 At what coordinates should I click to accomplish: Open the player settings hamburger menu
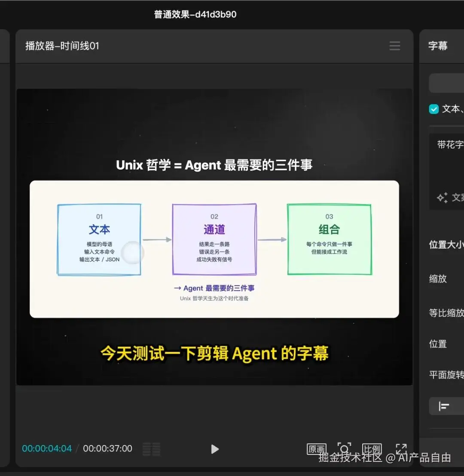coord(394,46)
